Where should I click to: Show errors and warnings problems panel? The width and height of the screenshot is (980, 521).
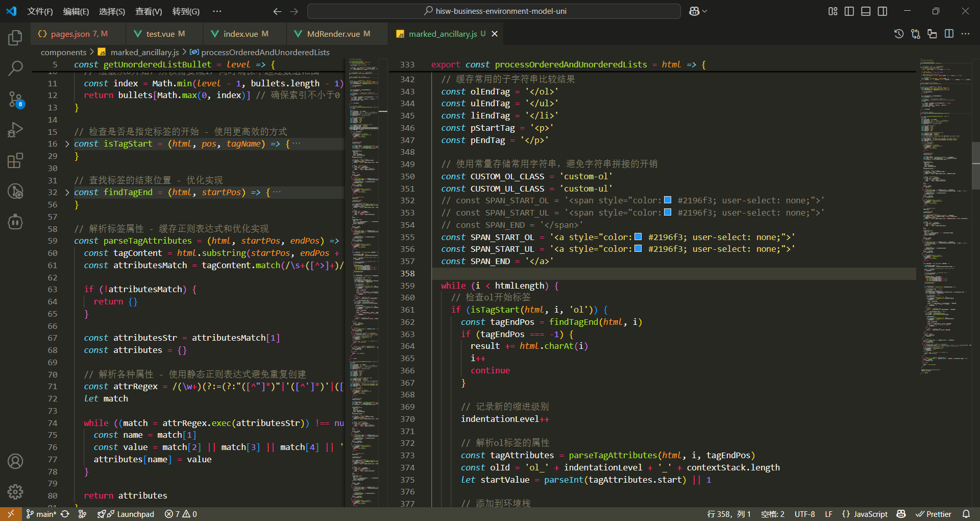pos(181,514)
